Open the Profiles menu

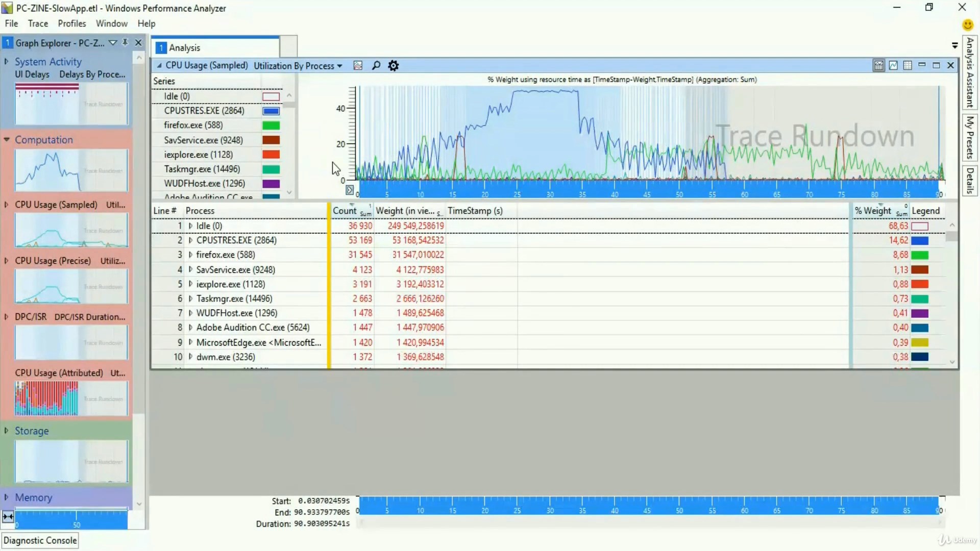(72, 23)
